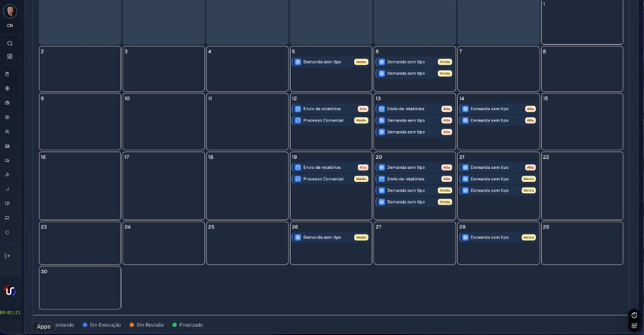Image resolution: width=644 pixels, height=335 pixels.
Task: Select the delivery truck icon in sidebar
Action: [7, 161]
